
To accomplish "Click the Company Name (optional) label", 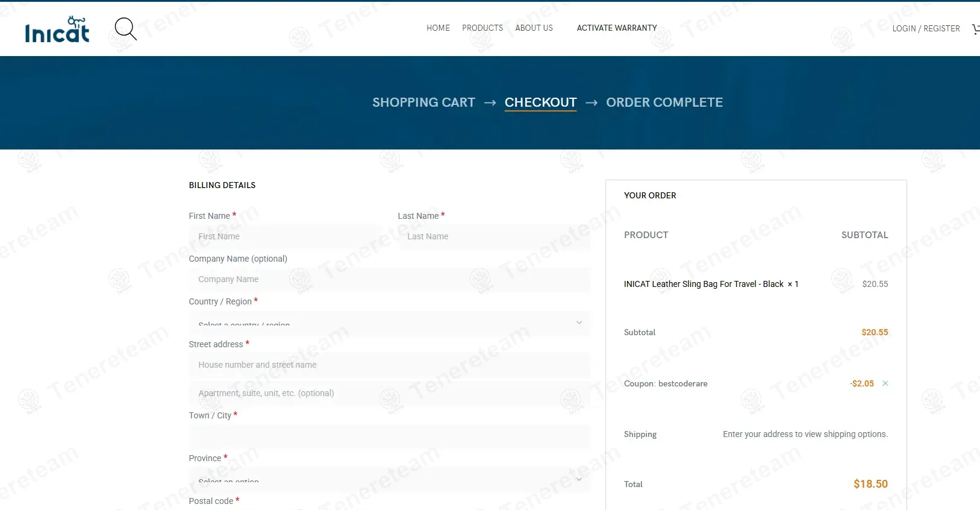I will click(238, 259).
